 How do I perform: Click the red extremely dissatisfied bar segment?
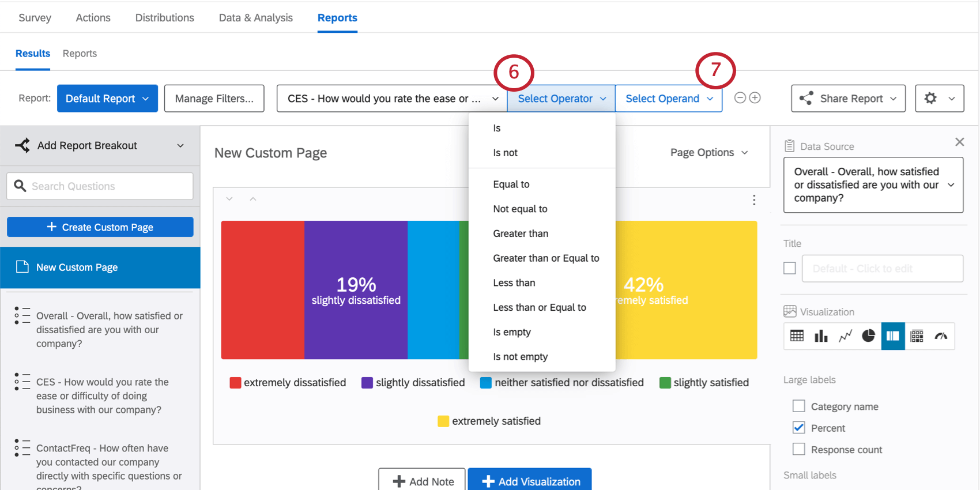pyautogui.click(x=262, y=290)
